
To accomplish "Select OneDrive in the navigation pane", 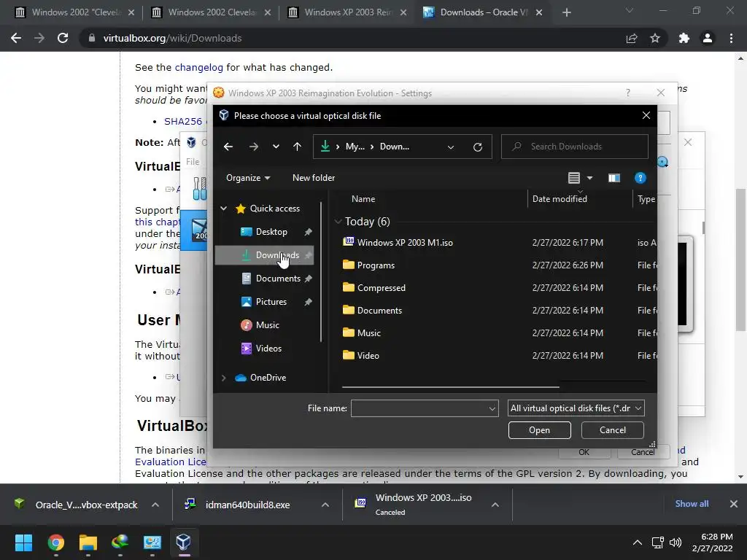I will (x=268, y=378).
